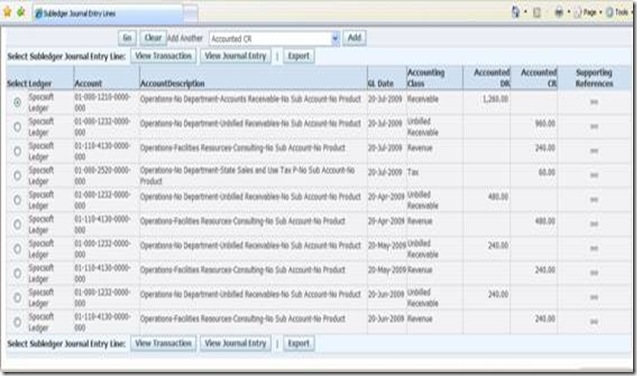Select radio for 20-Jul-2009 Revenue row
The height and width of the screenshot is (376, 637).
(17, 151)
